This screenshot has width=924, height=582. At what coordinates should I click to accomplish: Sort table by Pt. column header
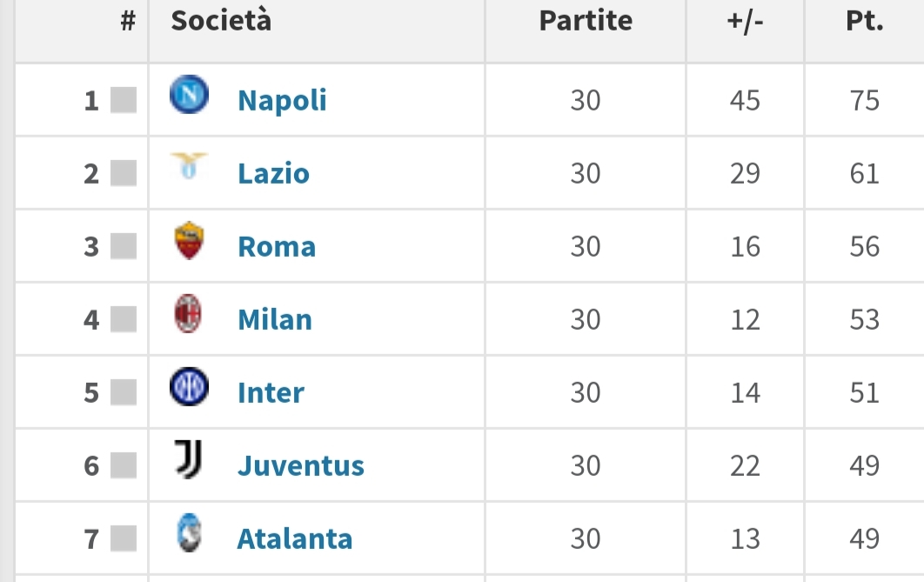coord(864,21)
